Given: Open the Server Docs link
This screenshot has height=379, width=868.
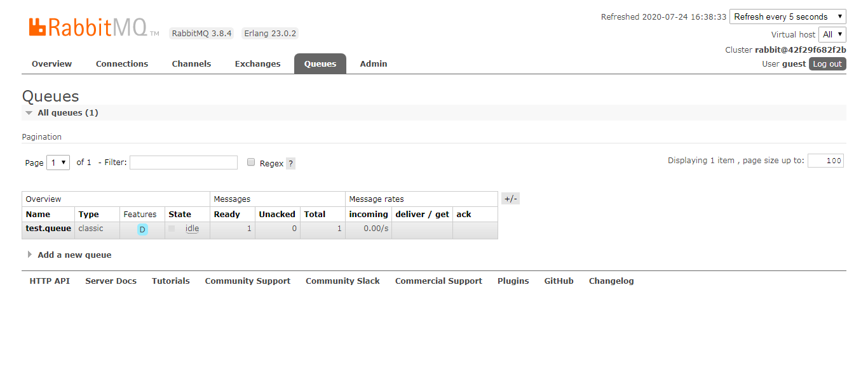Looking at the screenshot, I should coord(111,281).
